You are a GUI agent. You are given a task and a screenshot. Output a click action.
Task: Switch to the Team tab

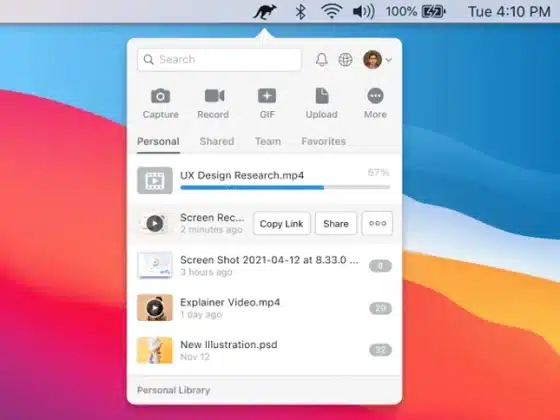click(268, 141)
